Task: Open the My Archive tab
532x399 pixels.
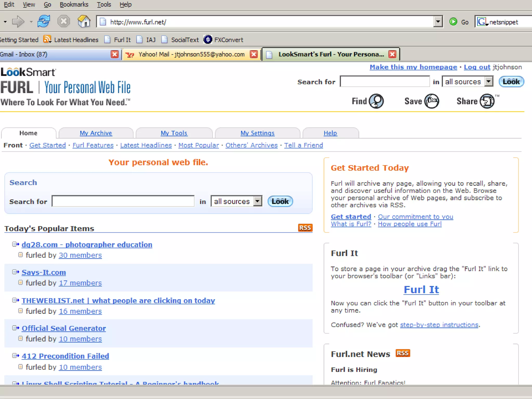Action: (96, 133)
